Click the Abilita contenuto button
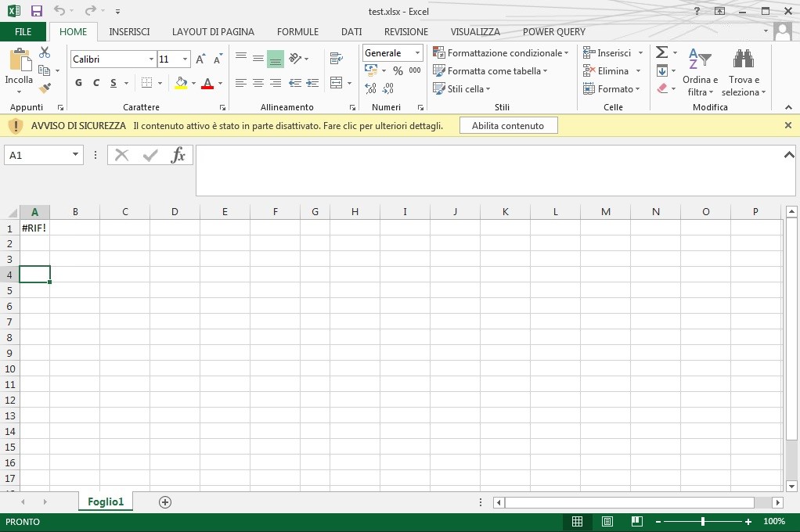Viewport: 800px width, 532px height. click(x=508, y=125)
